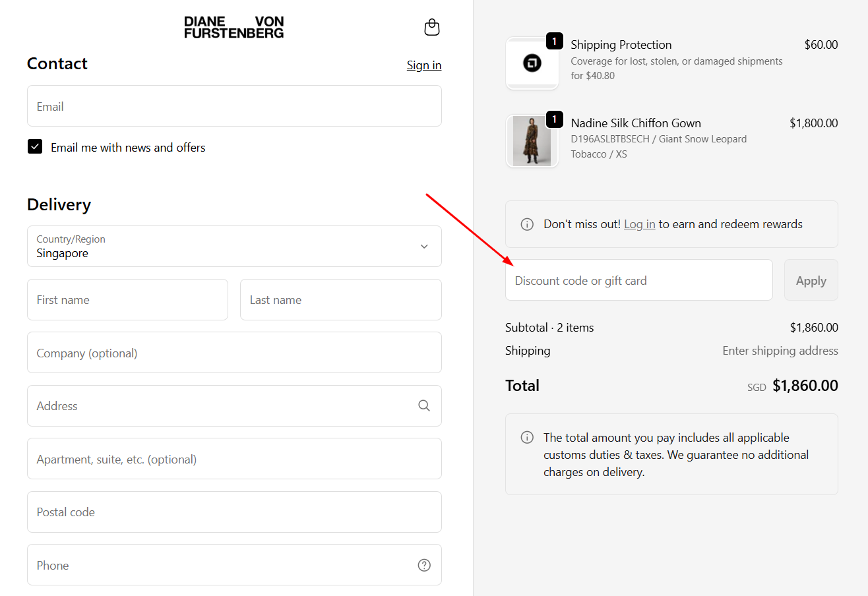
Task: Focus the Discount code or gift card field
Action: click(638, 280)
